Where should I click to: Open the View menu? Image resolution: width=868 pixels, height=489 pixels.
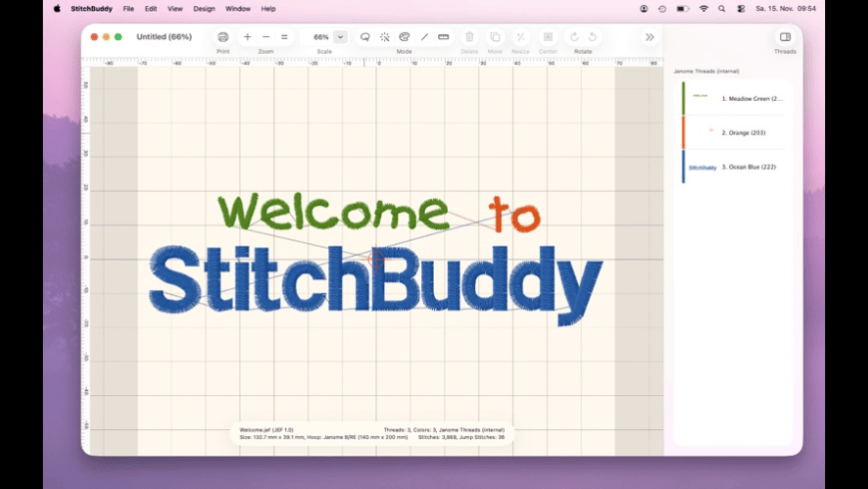click(175, 9)
